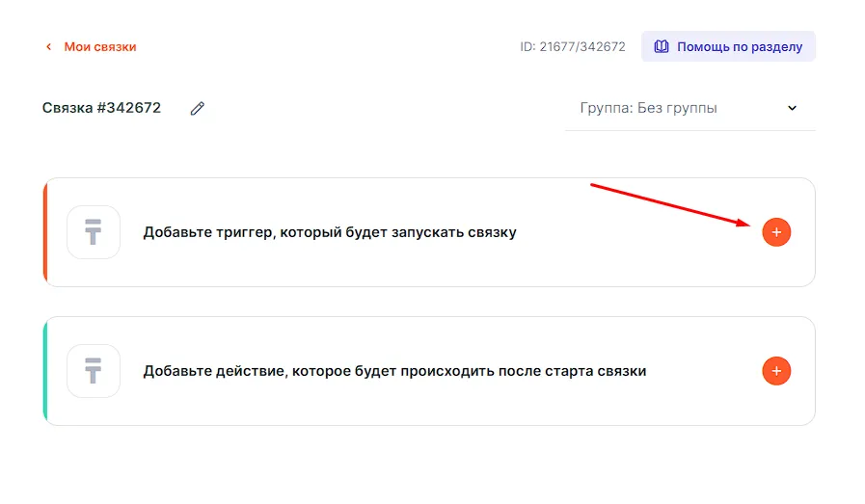Click the ID: 21677/342672 text

(x=573, y=46)
